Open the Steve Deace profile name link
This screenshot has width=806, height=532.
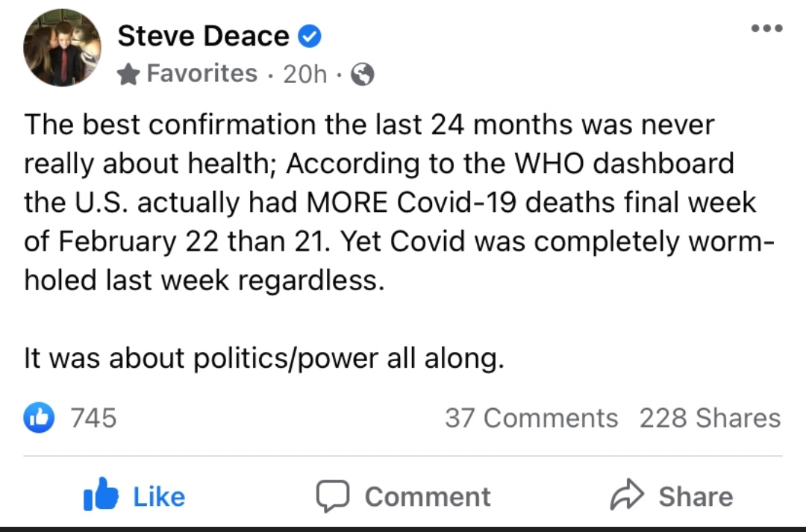point(203,35)
